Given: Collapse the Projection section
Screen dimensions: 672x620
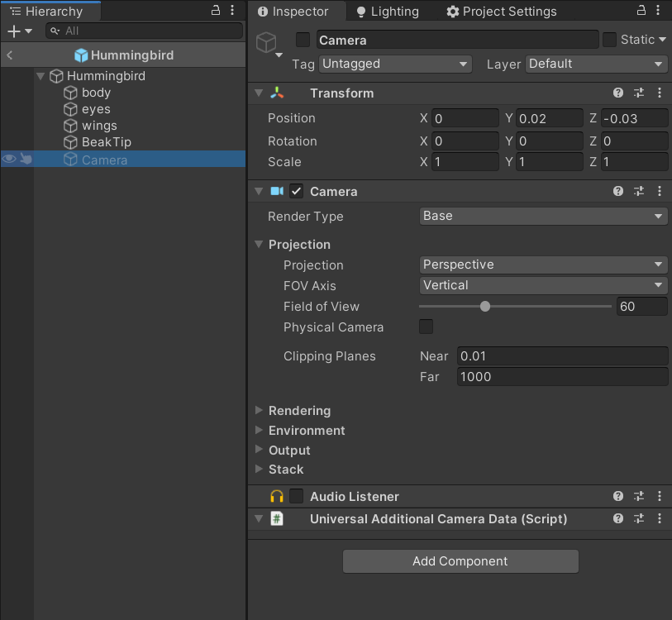Looking at the screenshot, I should click(x=259, y=245).
